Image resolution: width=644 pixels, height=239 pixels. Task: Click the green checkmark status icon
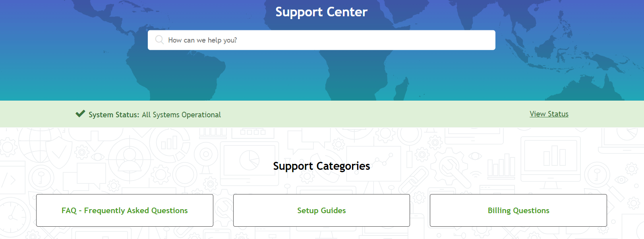[x=80, y=114]
